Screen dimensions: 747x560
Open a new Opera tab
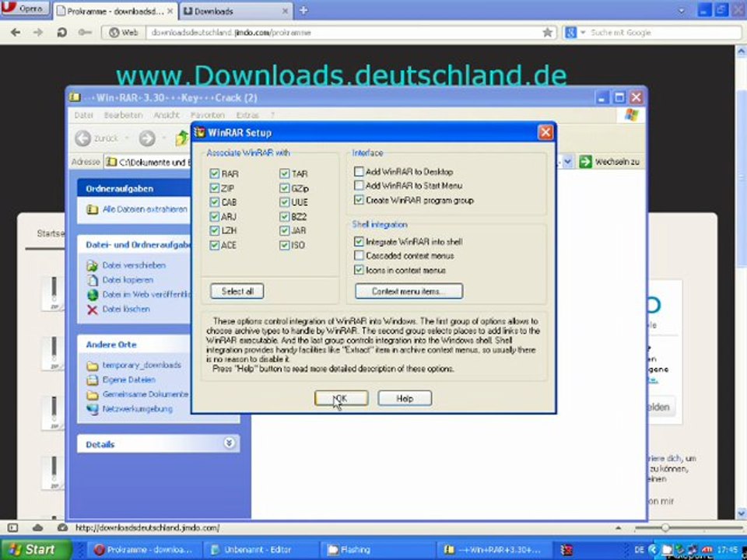(x=303, y=10)
